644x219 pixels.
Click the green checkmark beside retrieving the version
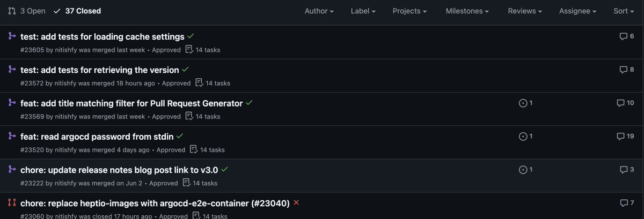click(x=185, y=69)
